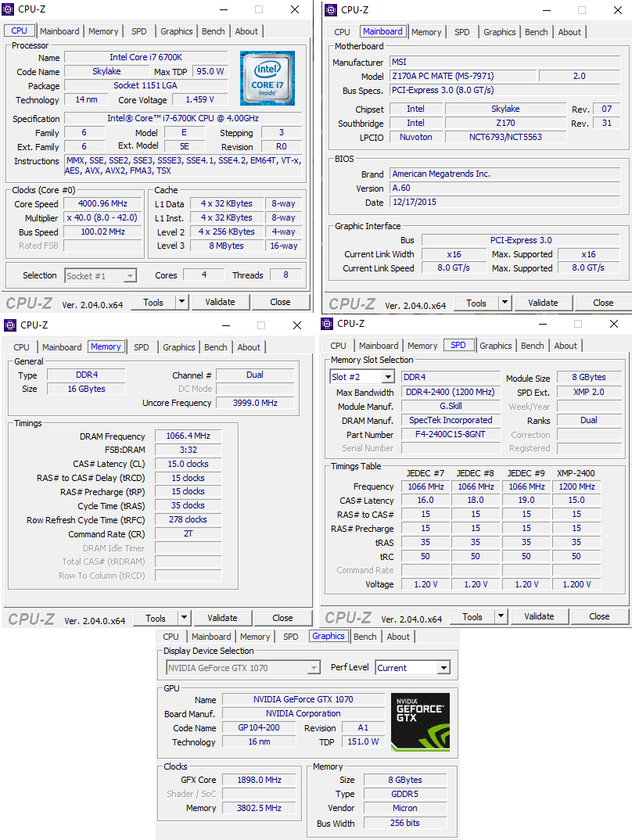
Task: Click Tools button in the Memory window
Action: coord(156,618)
